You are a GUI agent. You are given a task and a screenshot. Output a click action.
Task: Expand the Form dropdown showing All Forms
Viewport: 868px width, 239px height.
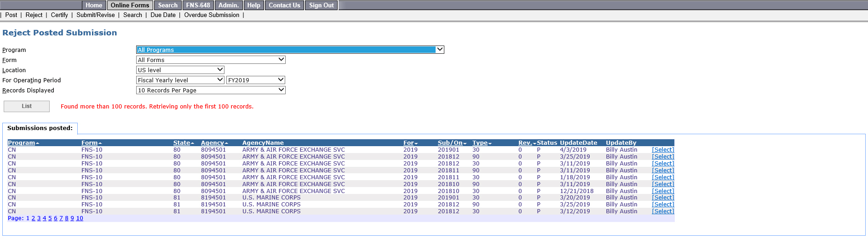coord(211,60)
